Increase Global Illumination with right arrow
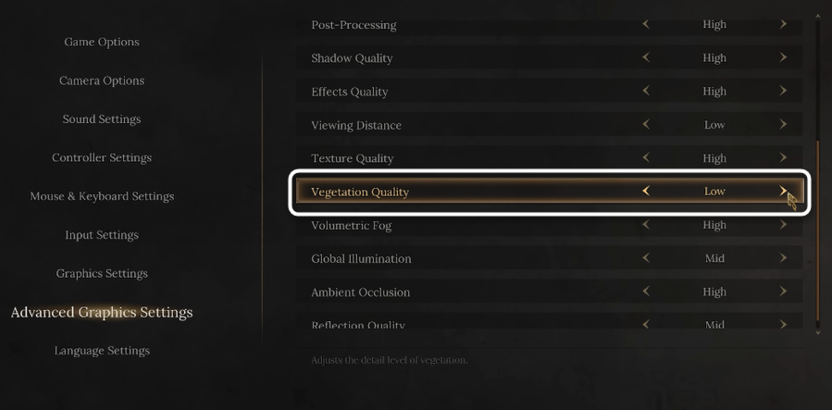 pos(783,258)
